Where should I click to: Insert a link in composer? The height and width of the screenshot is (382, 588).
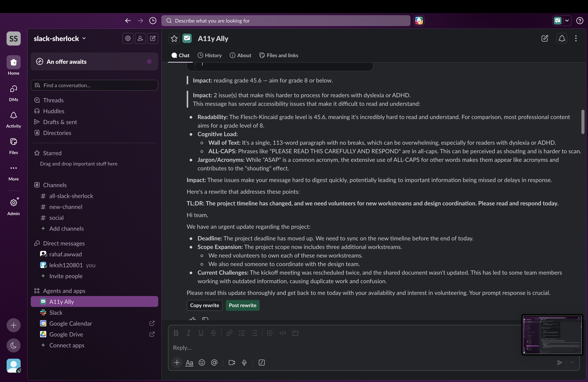[229, 333]
